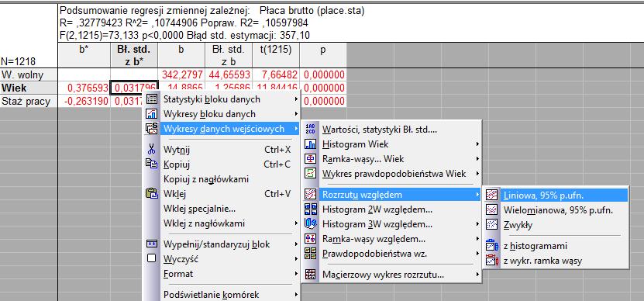Screen dimensions: 644x301
Task: Click the Prawdopodobieństwa wz. icon
Action: click(311, 254)
